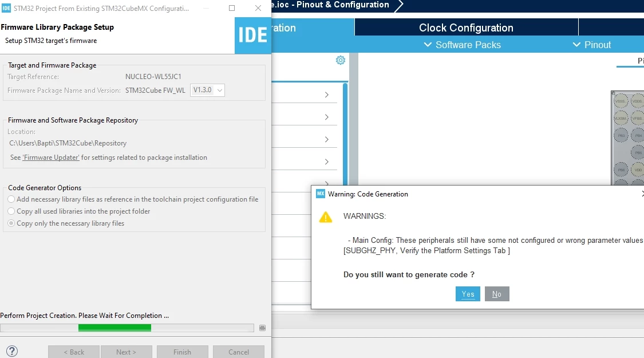This screenshot has height=358, width=644.
Task: Click the SUBGHZ_PHY warning message line
Action: pyautogui.click(x=426, y=251)
